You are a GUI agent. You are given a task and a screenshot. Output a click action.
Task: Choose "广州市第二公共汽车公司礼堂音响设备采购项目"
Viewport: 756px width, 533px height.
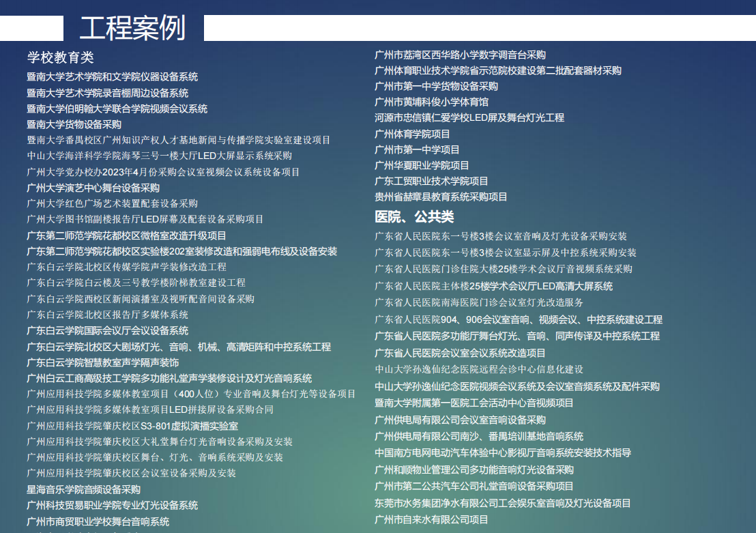point(474,486)
